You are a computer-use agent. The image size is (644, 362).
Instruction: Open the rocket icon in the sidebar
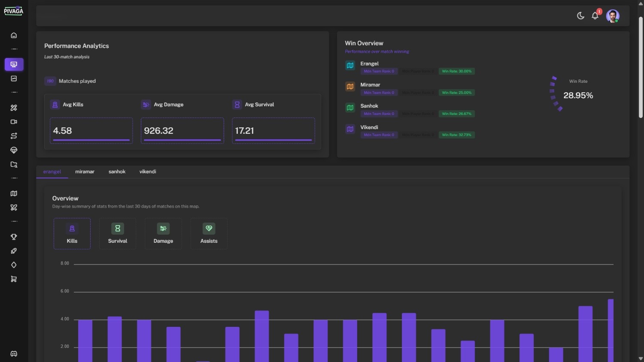click(x=14, y=251)
